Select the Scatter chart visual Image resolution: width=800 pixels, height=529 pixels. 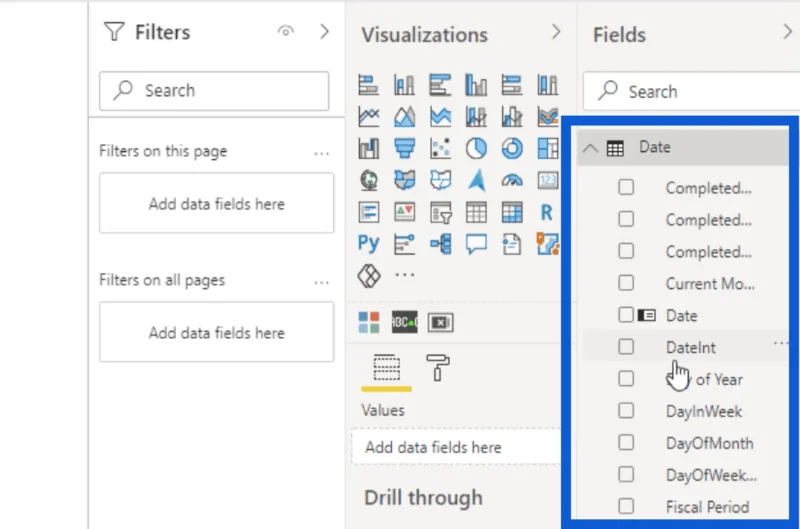pos(440,148)
